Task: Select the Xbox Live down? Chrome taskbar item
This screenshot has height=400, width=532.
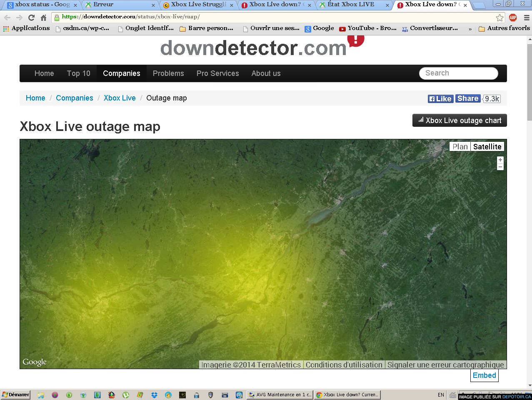Action: point(347,395)
